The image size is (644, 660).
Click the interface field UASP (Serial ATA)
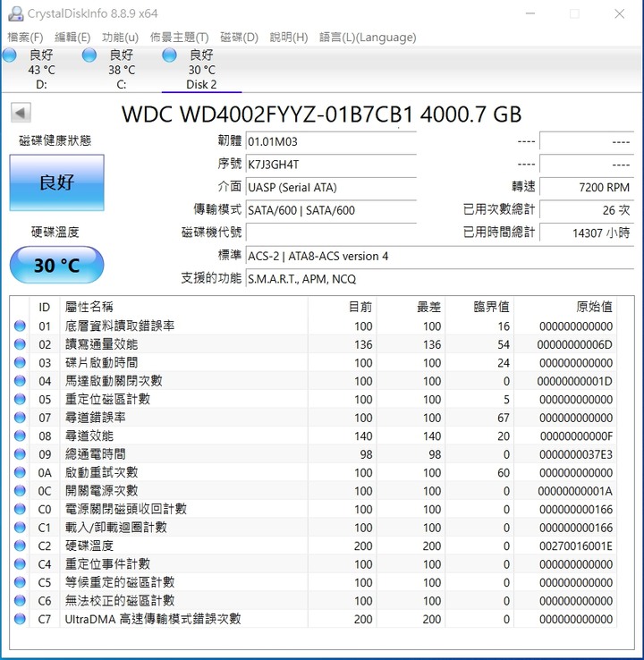coord(331,187)
